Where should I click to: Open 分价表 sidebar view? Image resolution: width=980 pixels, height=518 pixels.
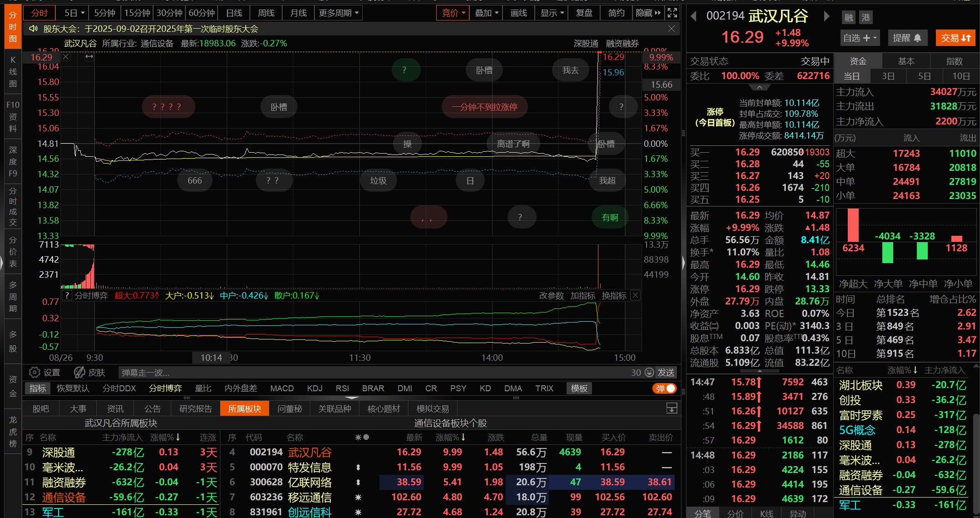click(13, 251)
